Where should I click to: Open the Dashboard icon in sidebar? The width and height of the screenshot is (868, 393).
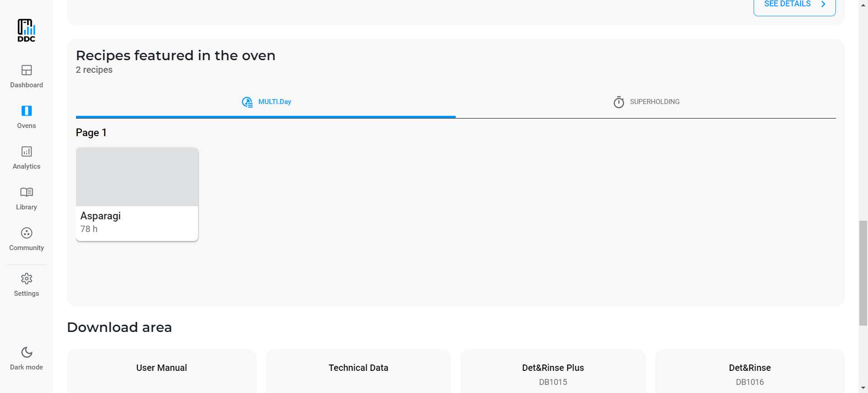pyautogui.click(x=27, y=70)
